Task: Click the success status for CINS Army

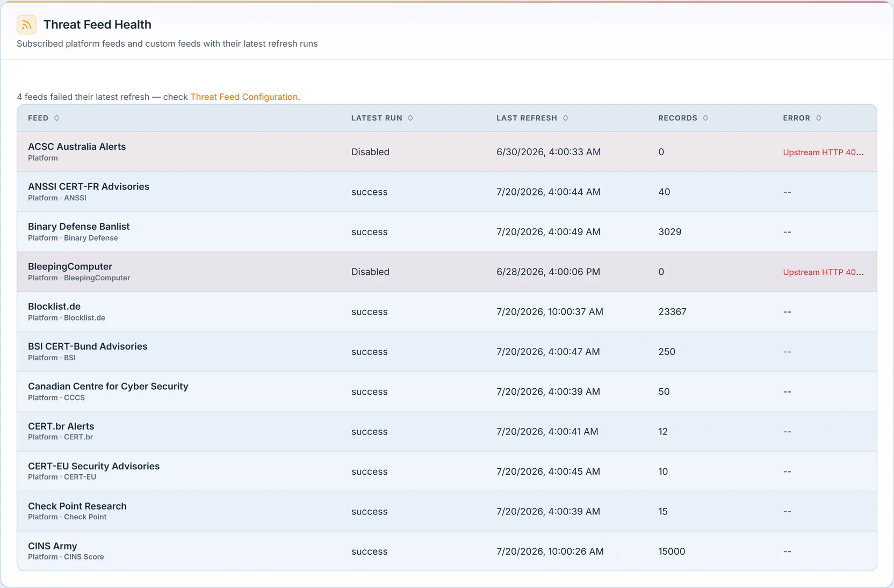Action: (369, 551)
